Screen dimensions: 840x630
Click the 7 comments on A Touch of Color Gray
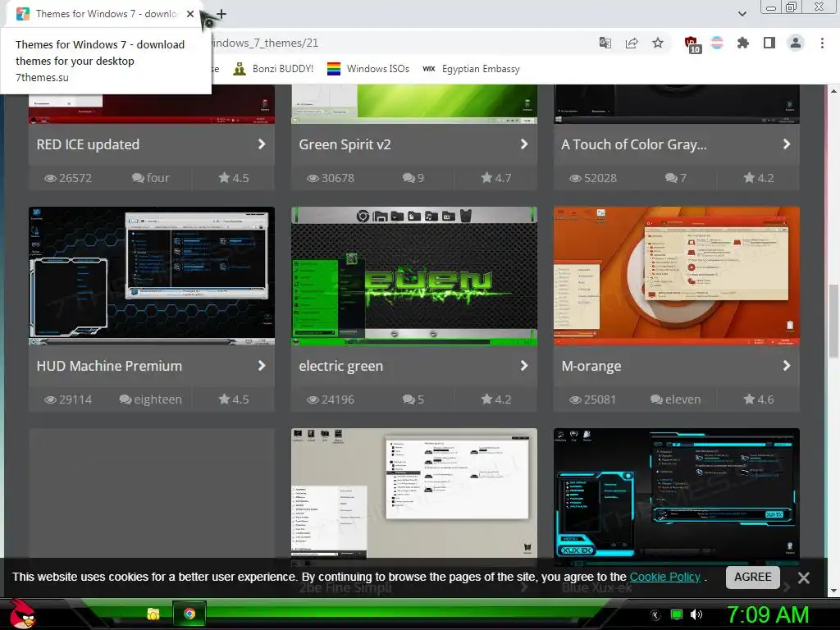click(676, 178)
